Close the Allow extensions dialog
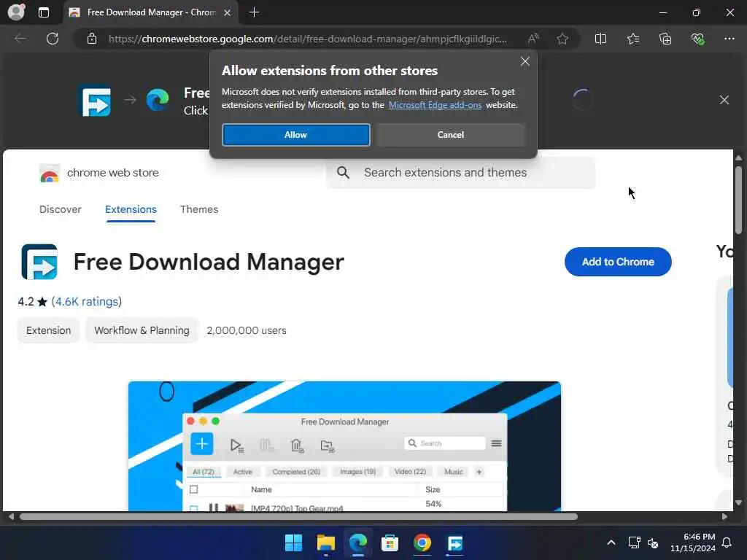747x560 pixels. (525, 61)
